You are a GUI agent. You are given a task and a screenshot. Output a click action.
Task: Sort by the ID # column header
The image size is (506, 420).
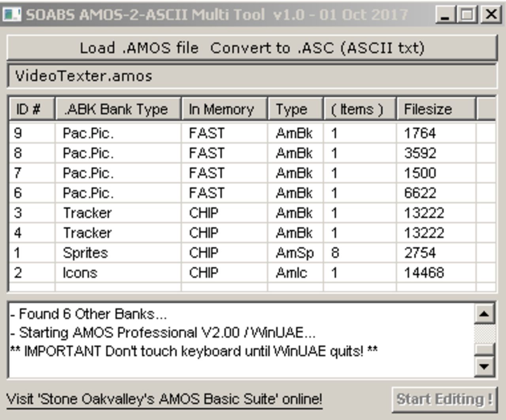point(32,109)
